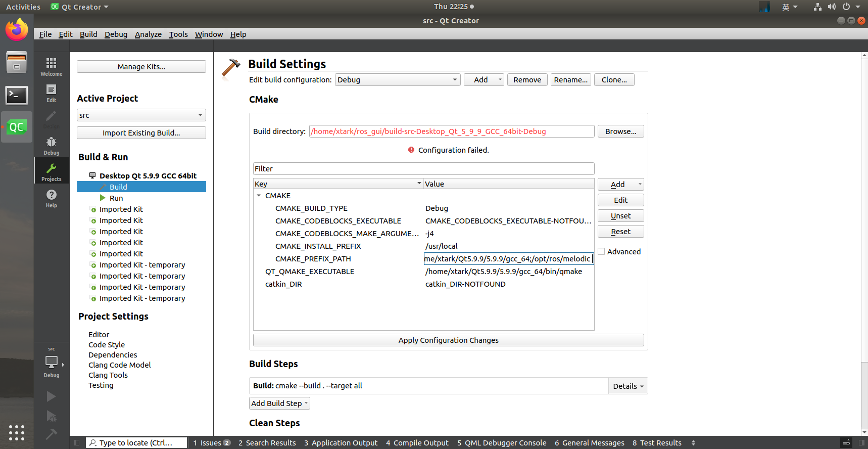Open the Edit menu
The width and height of the screenshot is (868, 449).
point(66,34)
